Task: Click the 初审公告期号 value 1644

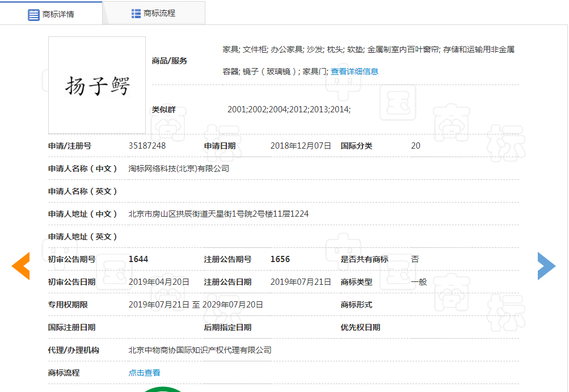Action: coord(138,259)
